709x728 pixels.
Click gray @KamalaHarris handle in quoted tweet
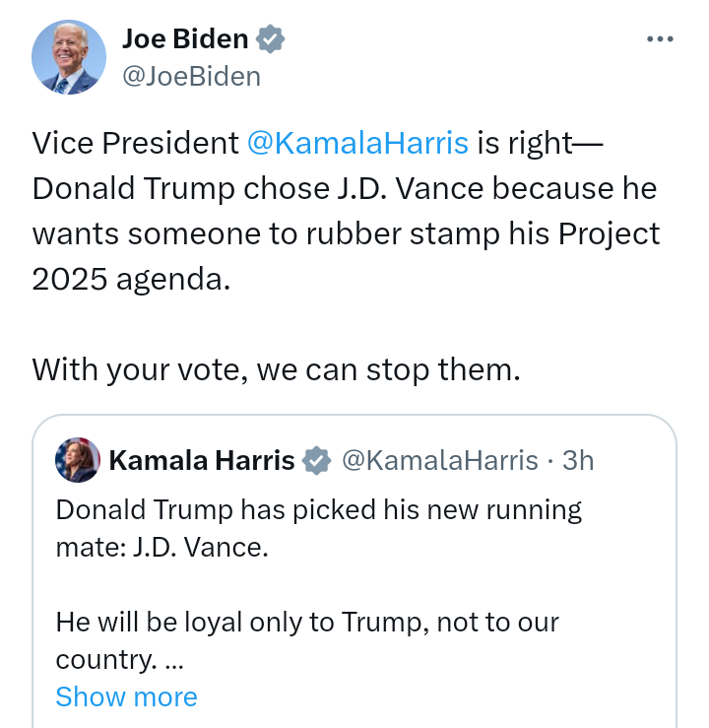point(440,460)
